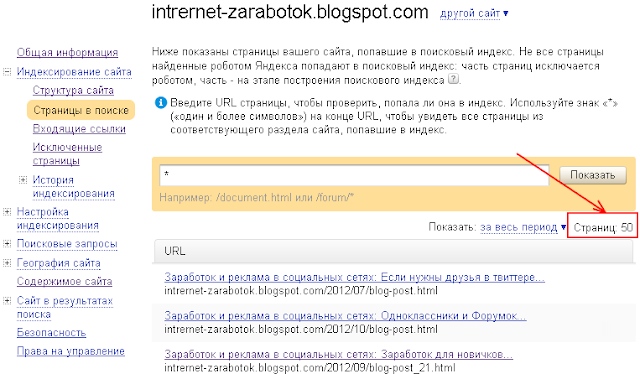
Task: Expand the География сайта section
Action: pyautogui.click(x=7, y=263)
